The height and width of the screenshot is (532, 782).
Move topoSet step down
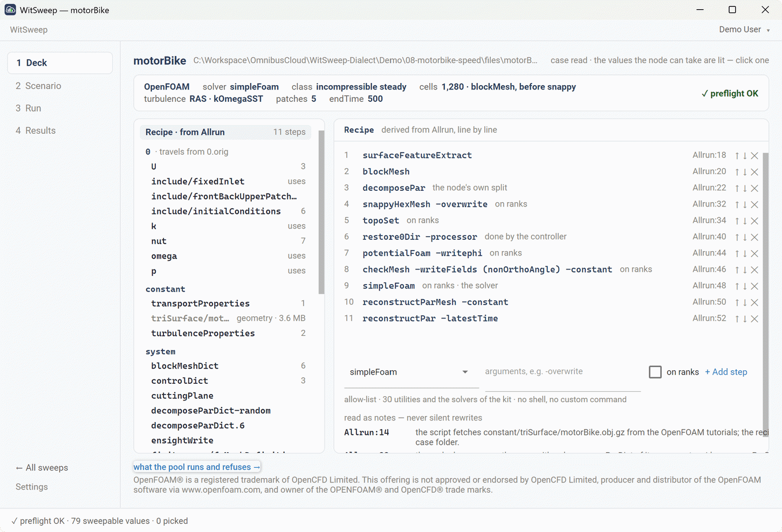(745, 221)
